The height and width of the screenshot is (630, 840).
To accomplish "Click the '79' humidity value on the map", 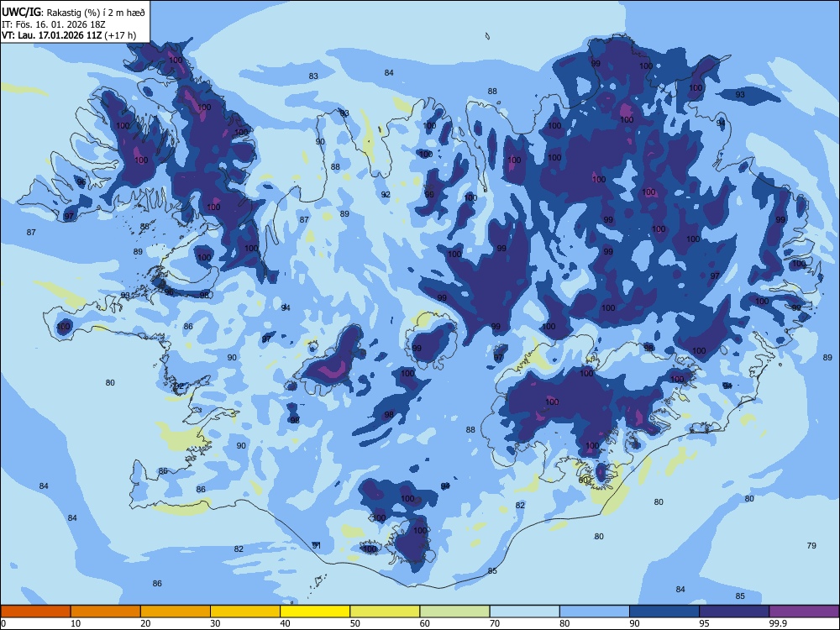I will click(x=811, y=545).
